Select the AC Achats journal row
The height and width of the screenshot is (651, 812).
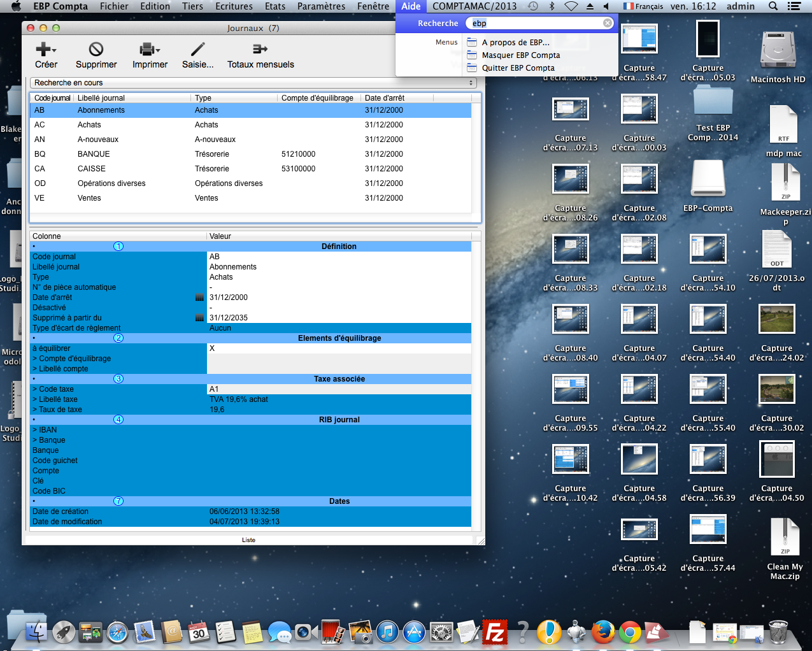pyautogui.click(x=251, y=125)
